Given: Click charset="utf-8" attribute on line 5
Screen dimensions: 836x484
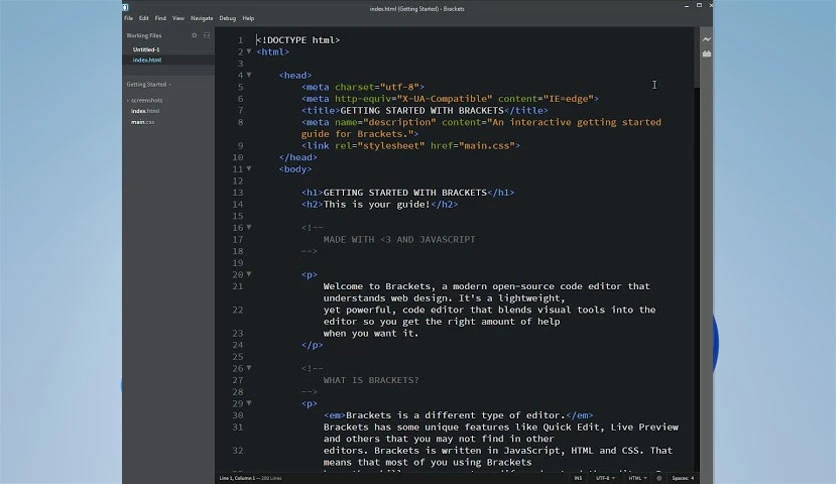Looking at the screenshot, I should (377, 87).
